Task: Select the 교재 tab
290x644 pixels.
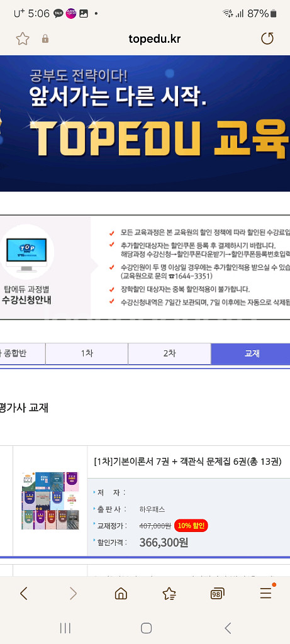Action: 250,353
